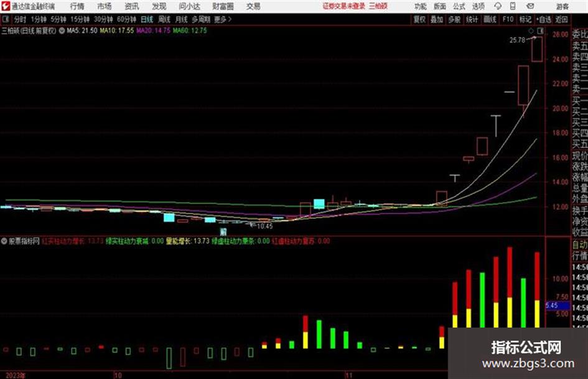Image resolution: width=588 pixels, height=379 pixels.
Task: Click the MA20: 14.75 label
Action: coord(153,30)
